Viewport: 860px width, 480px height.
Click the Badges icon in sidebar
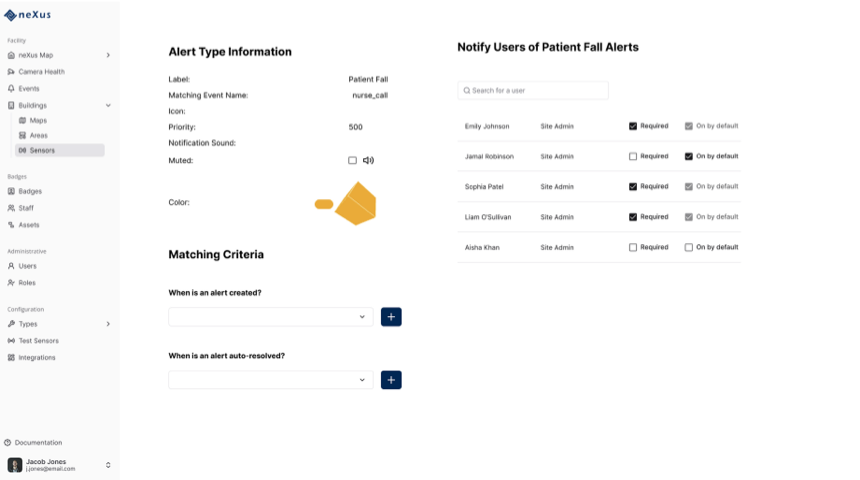11,191
